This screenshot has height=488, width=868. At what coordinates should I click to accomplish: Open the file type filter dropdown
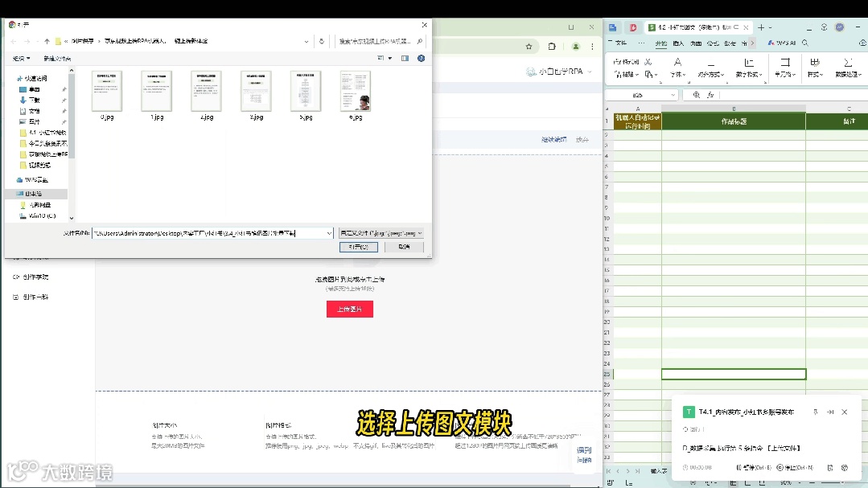[x=381, y=233]
